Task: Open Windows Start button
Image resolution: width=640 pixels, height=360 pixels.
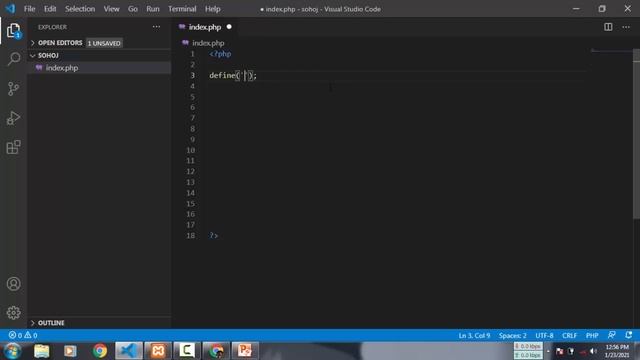Action: tap(12, 351)
